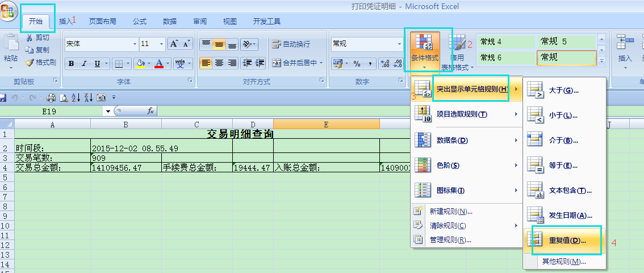
Task: Toggle Wrap Text (自动换行)
Action: point(291,44)
